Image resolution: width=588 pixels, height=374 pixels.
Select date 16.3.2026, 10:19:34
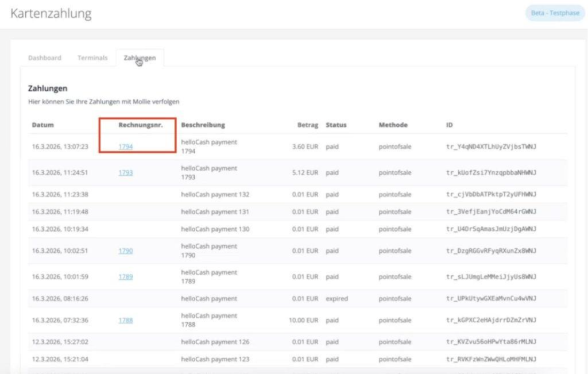(60, 229)
